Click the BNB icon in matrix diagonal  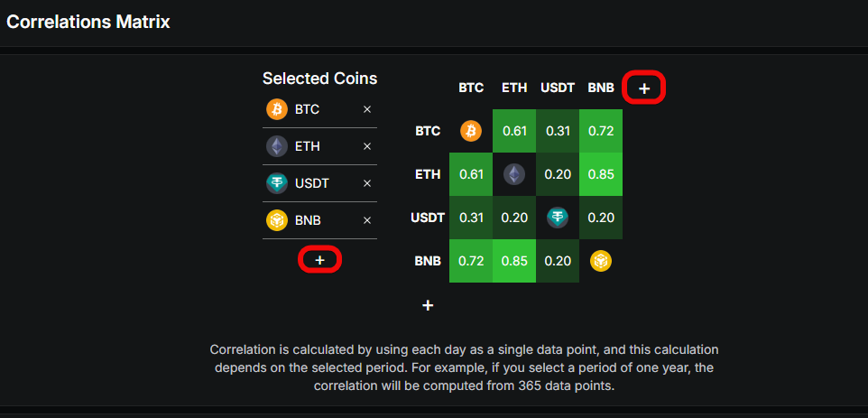pos(601,261)
